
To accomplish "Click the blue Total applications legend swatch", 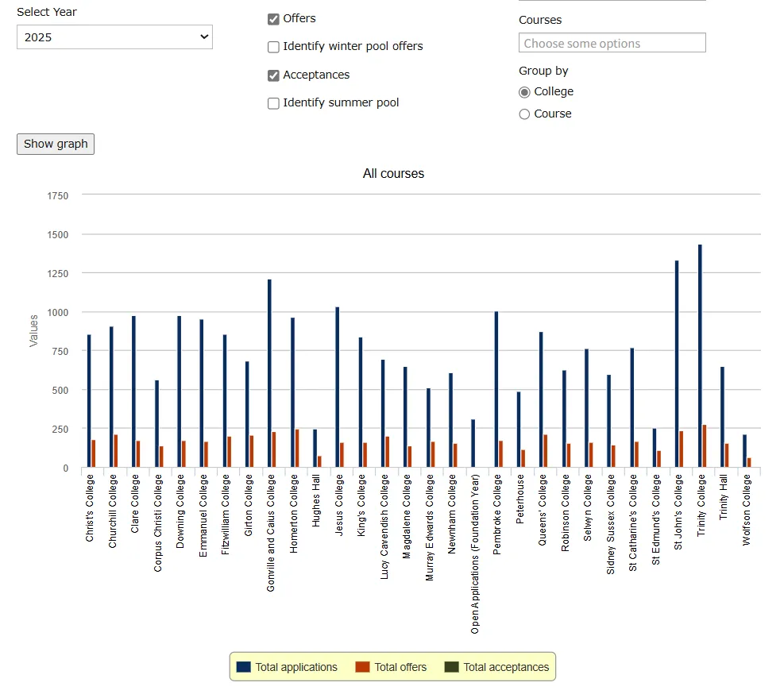I will (244, 667).
